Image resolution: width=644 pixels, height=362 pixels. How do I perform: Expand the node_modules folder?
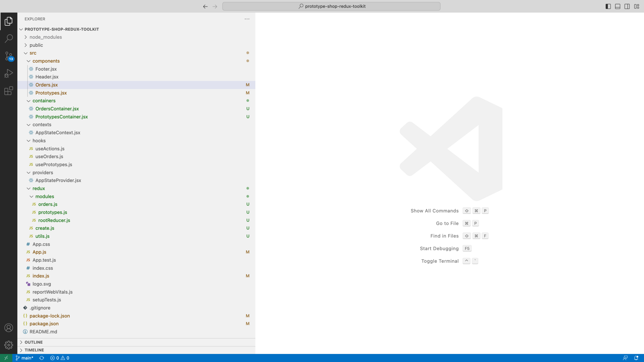tap(46, 37)
